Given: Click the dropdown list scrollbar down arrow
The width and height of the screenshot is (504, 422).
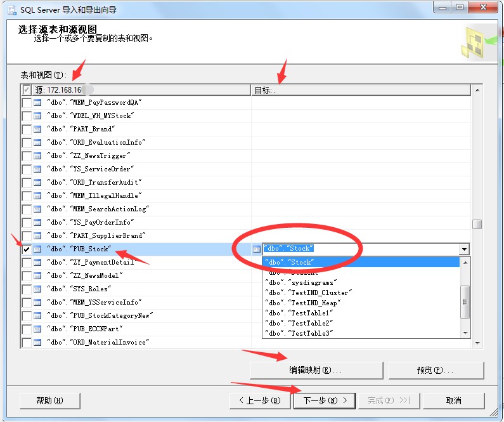Looking at the screenshot, I should click(x=465, y=333).
